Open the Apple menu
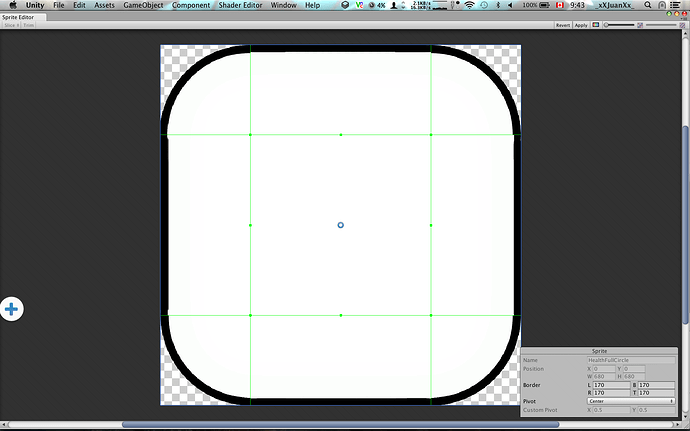Image resolution: width=690 pixels, height=431 pixels. pos(13,5)
